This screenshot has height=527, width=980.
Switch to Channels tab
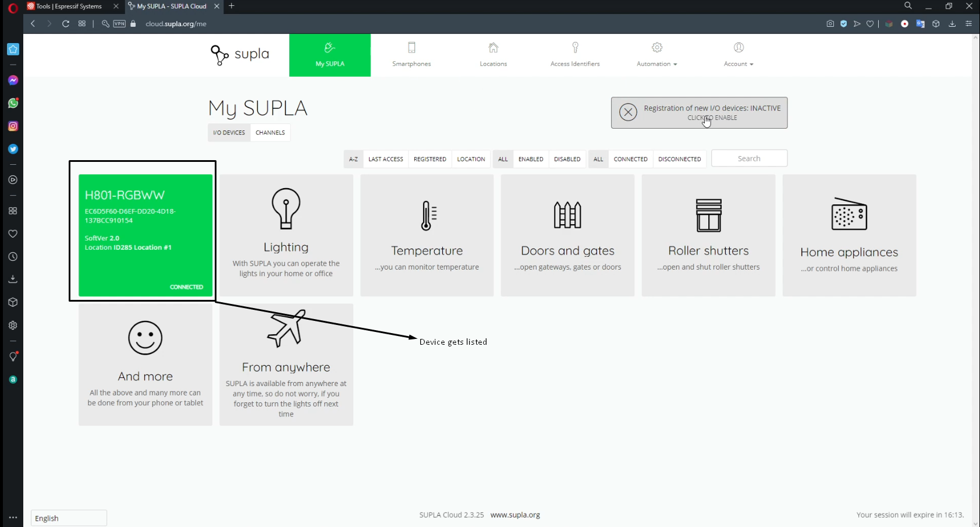coord(270,133)
